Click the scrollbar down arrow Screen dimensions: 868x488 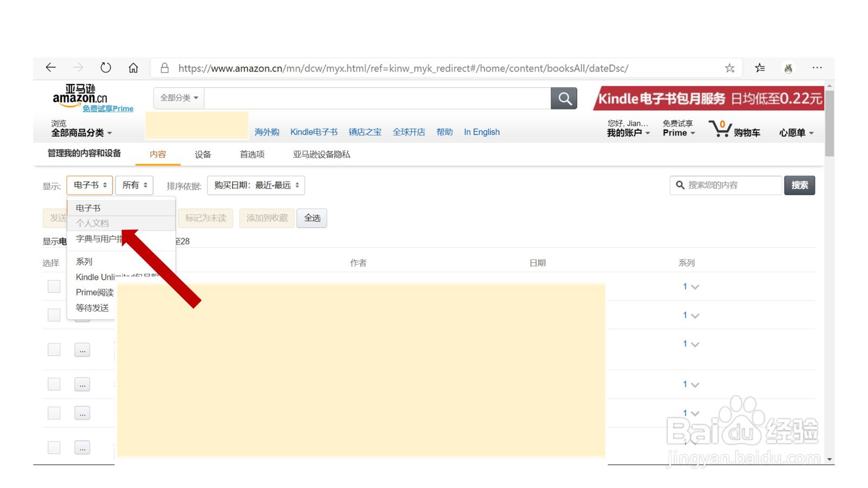[x=829, y=459]
